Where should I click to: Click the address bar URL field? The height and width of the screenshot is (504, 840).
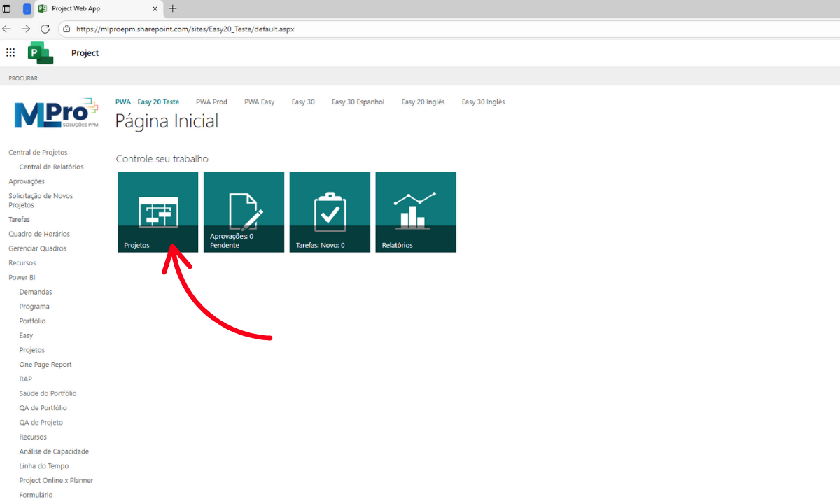point(448,29)
